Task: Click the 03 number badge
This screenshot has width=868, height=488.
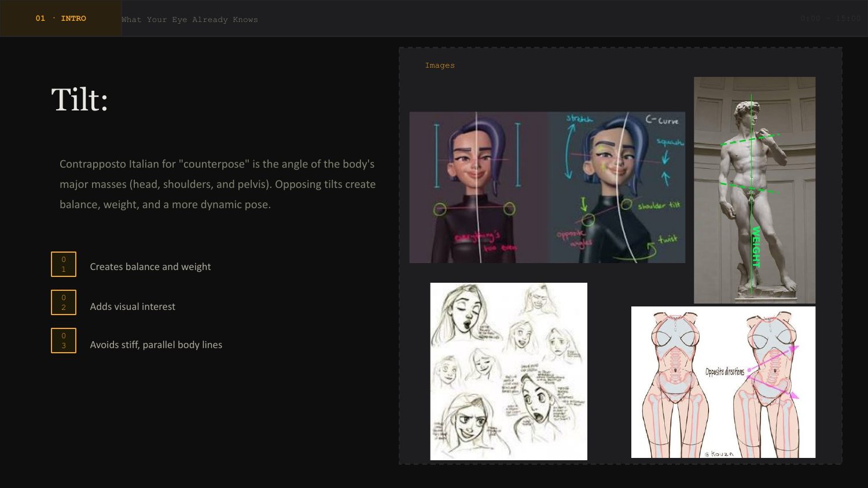Action: tap(64, 341)
